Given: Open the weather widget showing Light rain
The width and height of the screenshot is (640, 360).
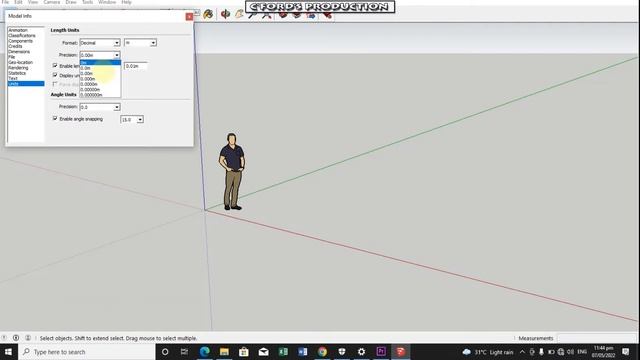Looking at the screenshot, I should click(488, 352).
